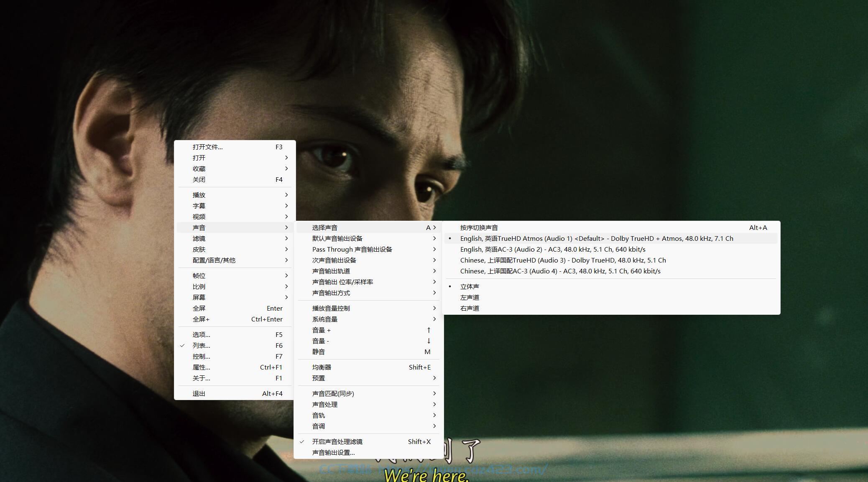Open 属性... entry
868x482 pixels.
click(235, 367)
